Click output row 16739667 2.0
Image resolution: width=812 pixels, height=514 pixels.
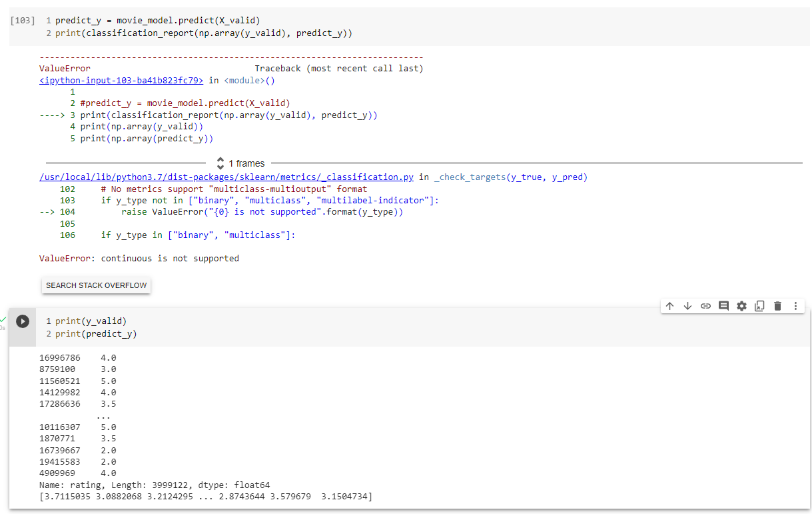tap(78, 451)
